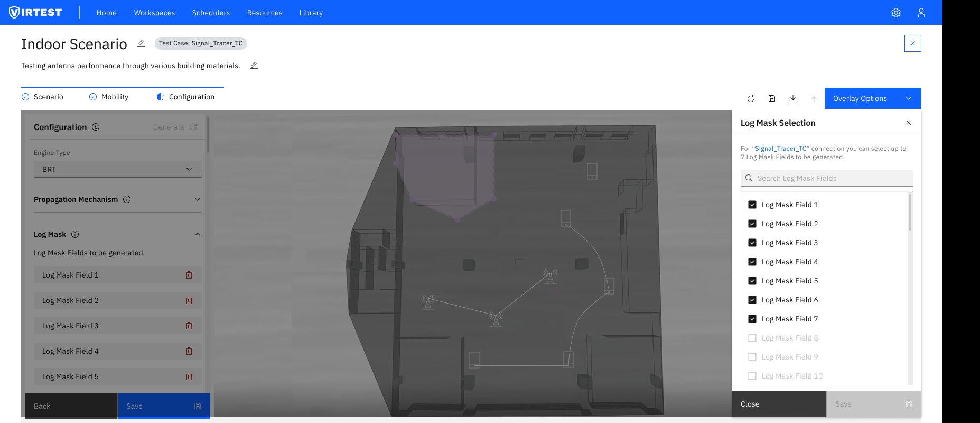Viewport: 980px width, 423px height.
Task: Click the refresh icon in the toolbar
Action: tap(751, 98)
